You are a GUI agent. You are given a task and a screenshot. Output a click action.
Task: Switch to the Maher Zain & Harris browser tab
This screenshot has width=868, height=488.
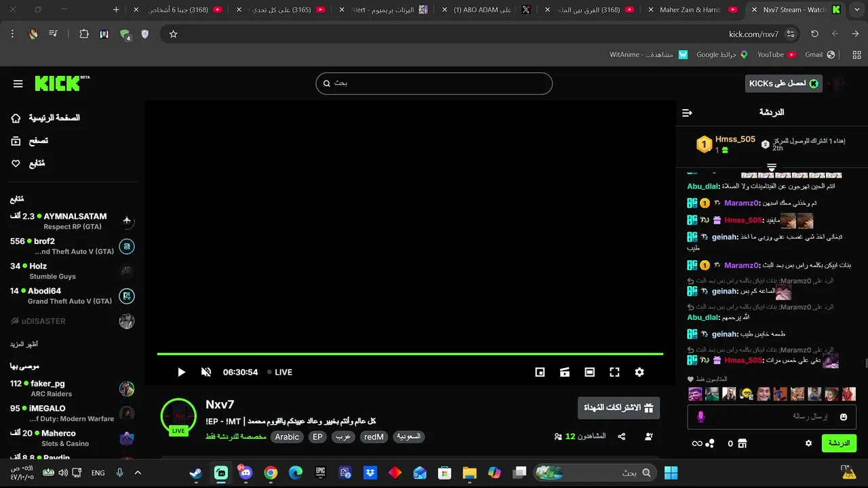click(x=690, y=9)
